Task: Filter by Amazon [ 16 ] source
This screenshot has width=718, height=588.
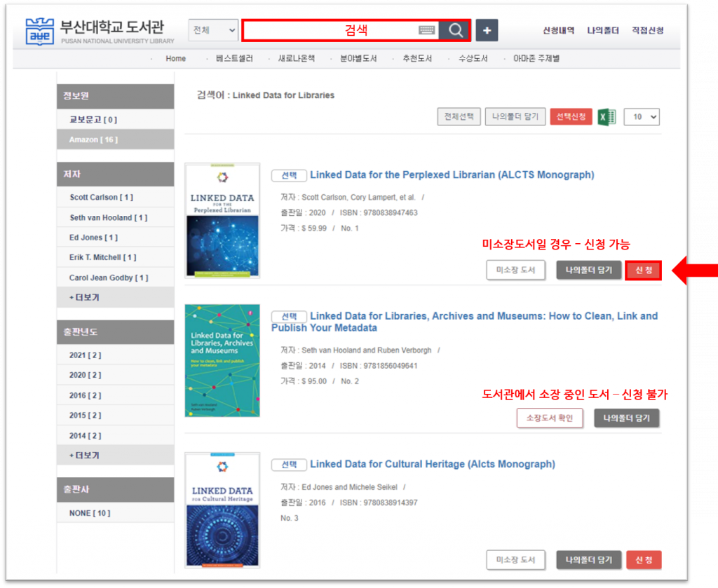Action: pos(93,139)
